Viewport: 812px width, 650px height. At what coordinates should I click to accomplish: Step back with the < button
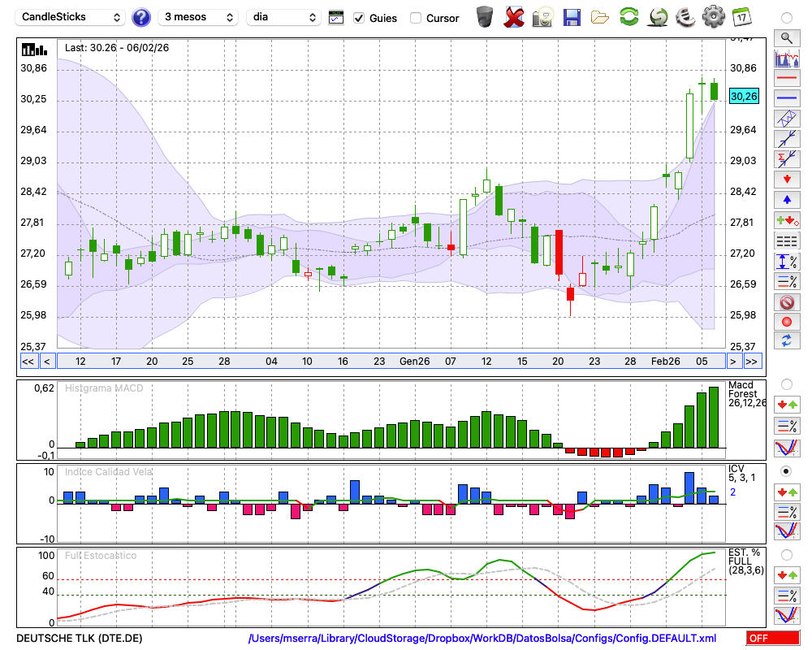[x=46, y=362]
